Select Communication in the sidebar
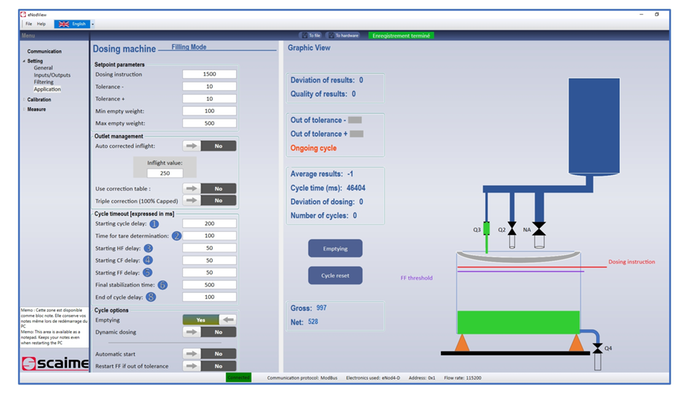The image size is (700, 394). click(x=44, y=51)
